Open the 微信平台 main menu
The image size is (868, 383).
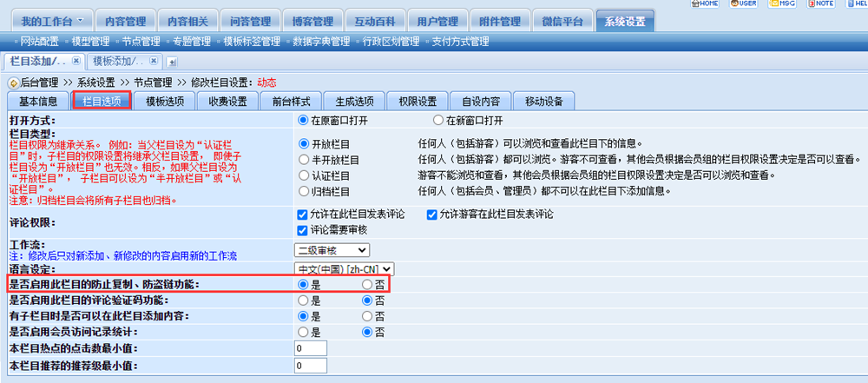click(x=562, y=22)
